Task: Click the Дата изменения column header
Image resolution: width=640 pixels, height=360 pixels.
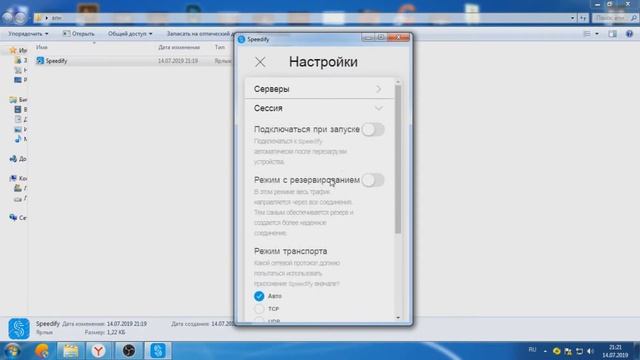Action: (x=179, y=47)
